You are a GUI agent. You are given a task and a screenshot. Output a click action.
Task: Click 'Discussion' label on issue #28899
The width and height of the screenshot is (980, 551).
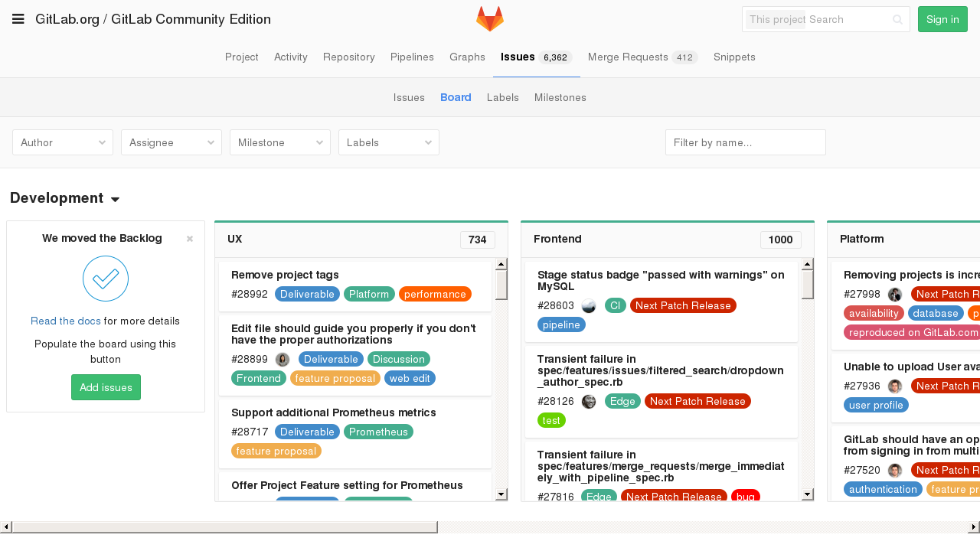pos(399,359)
